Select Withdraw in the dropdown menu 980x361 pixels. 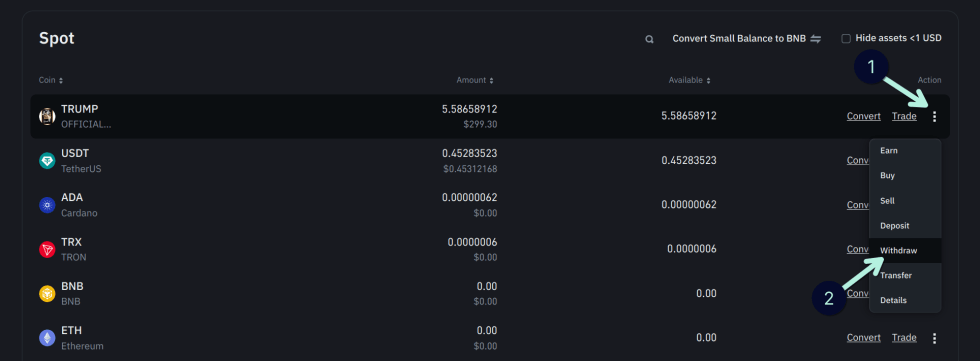905,250
